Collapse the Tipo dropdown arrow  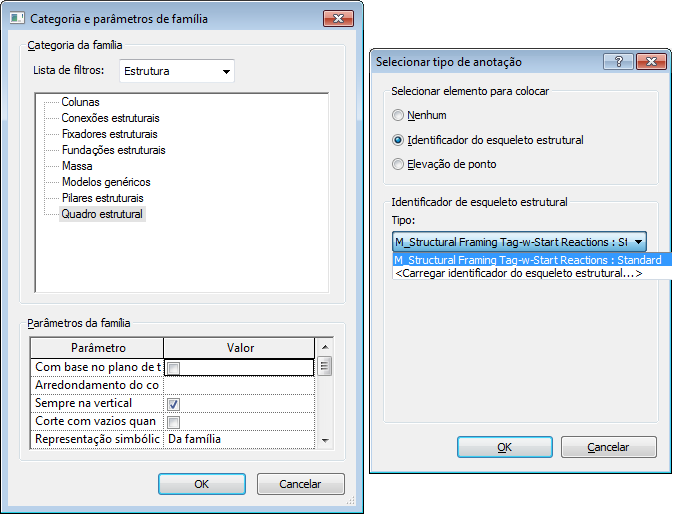638,242
